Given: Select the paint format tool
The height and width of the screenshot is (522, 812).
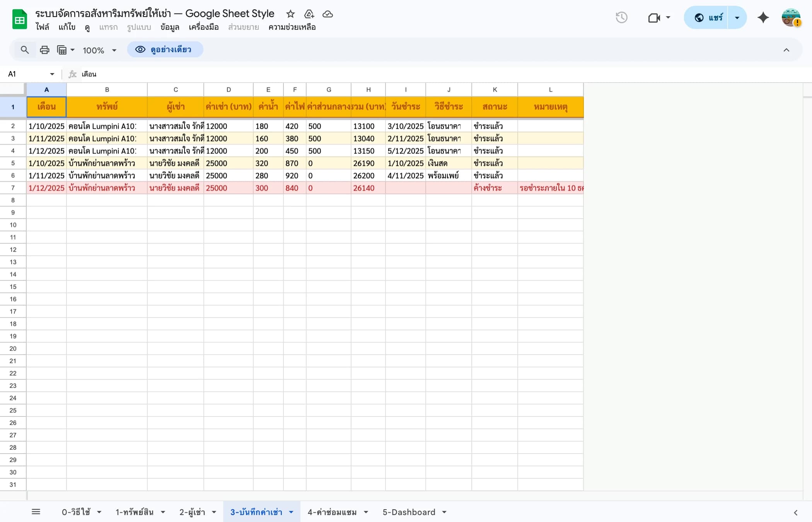Looking at the screenshot, I should click(62, 50).
